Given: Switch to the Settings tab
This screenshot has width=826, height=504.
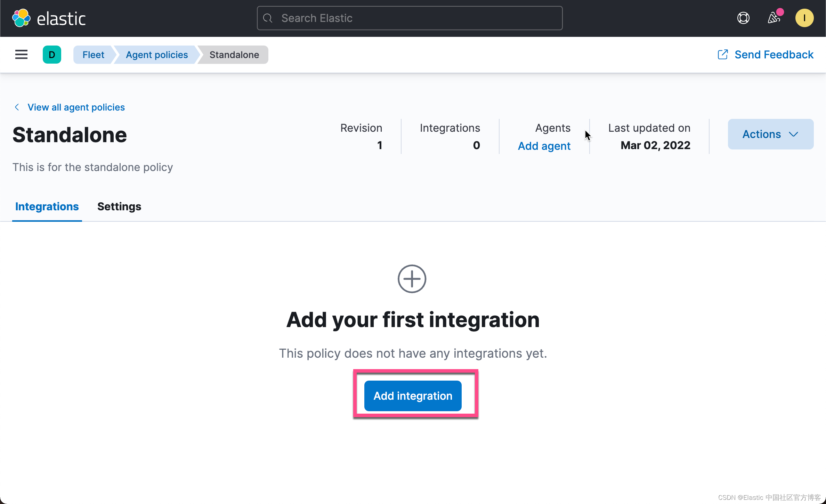Looking at the screenshot, I should point(119,206).
